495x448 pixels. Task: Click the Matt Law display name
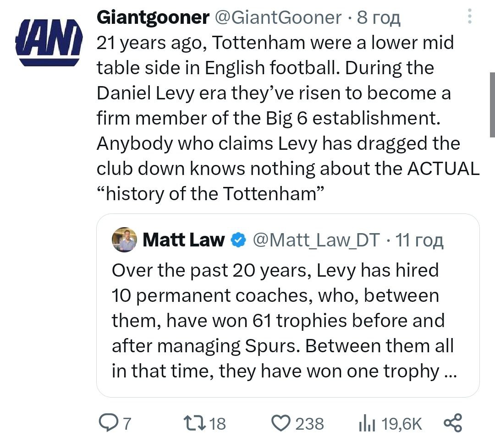click(x=184, y=240)
